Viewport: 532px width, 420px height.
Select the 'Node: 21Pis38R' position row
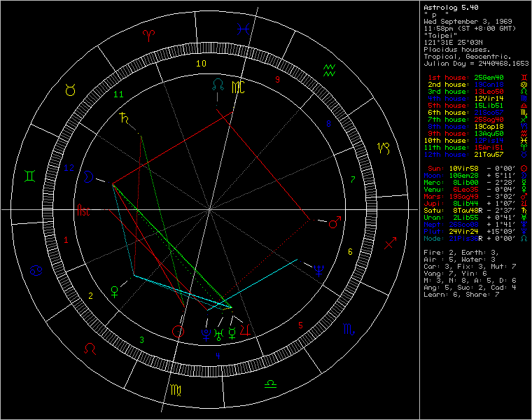475,239
